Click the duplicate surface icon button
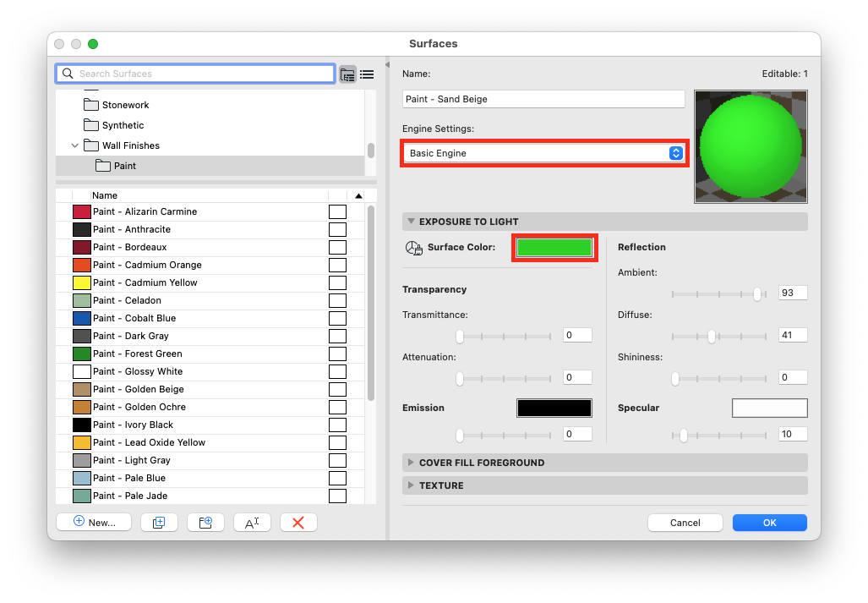This screenshot has width=868, height=603. tap(159, 522)
